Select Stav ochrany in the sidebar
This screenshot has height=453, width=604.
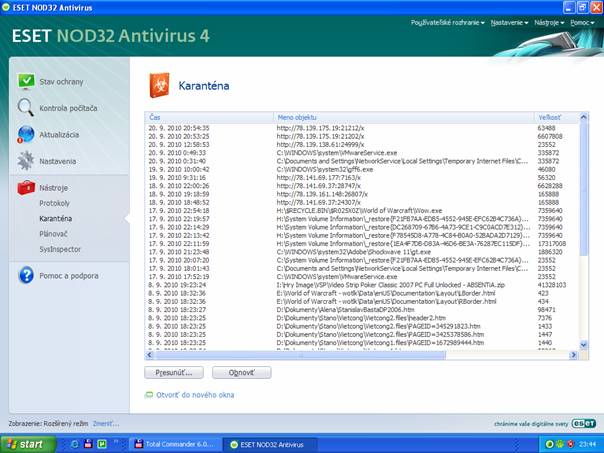[61, 82]
